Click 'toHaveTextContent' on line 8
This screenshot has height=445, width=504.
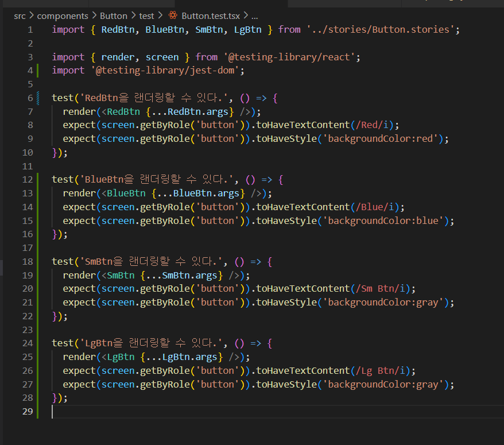click(303, 125)
